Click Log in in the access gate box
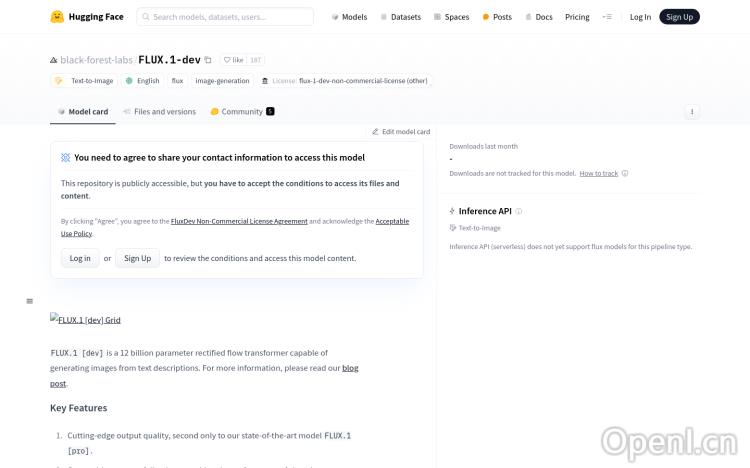Viewport: 750px width, 468px height. [x=80, y=258]
